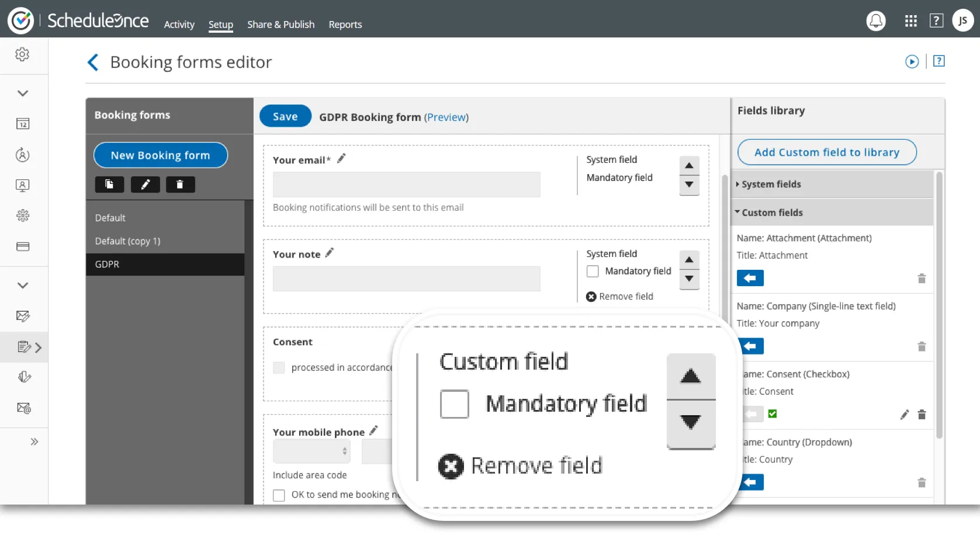
Task: Check the zoomed Custom field Mandatory checkbox
Action: [454, 404]
